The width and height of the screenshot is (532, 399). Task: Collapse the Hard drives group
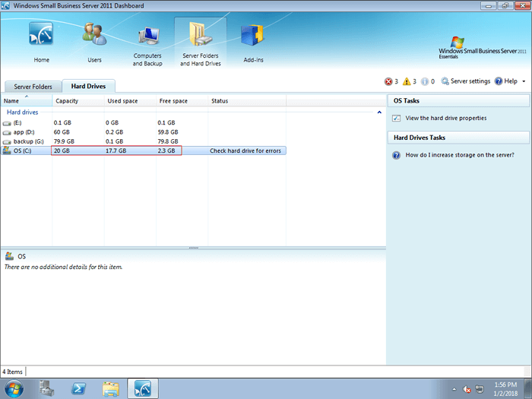tap(379, 112)
